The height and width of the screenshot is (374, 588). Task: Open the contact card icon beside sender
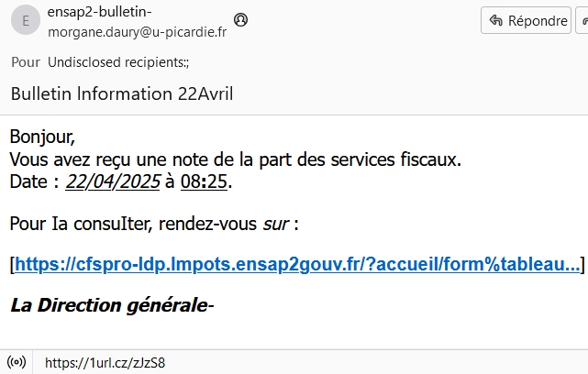pos(240,19)
